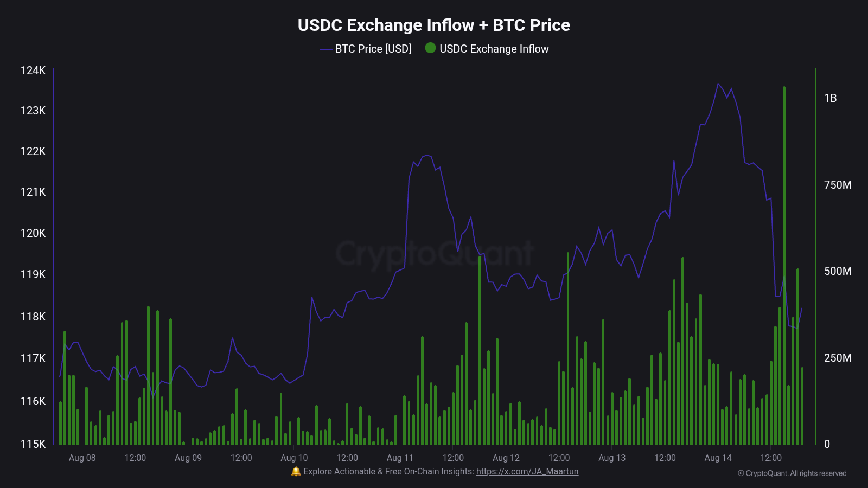The image size is (868, 488).
Task: Pick the Aug 10 date on the x-axis
Action: click(294, 458)
